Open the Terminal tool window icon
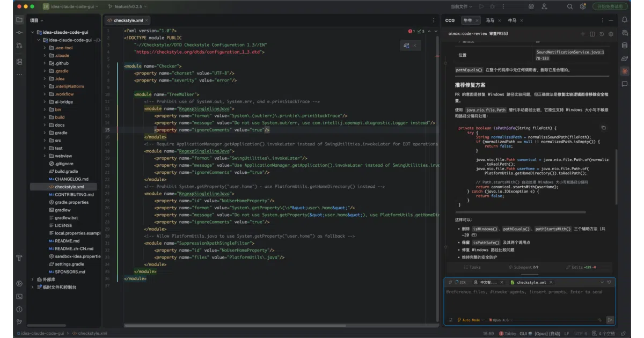Image resolution: width=644 pixels, height=338 pixels. click(x=19, y=296)
